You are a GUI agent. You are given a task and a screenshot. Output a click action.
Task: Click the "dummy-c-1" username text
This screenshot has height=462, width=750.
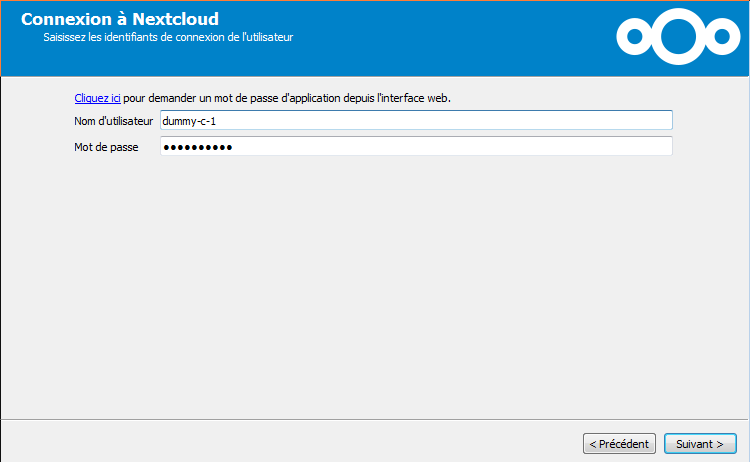[x=189, y=121]
